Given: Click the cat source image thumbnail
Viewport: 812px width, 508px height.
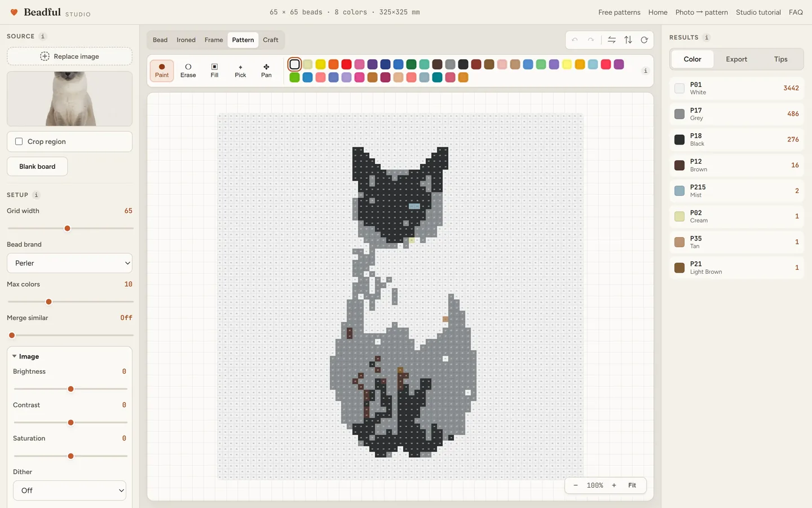Looking at the screenshot, I should 69,99.
